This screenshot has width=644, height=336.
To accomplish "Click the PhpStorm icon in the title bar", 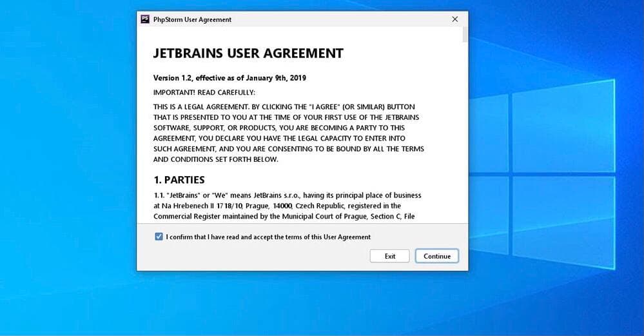I will pyautogui.click(x=145, y=19).
